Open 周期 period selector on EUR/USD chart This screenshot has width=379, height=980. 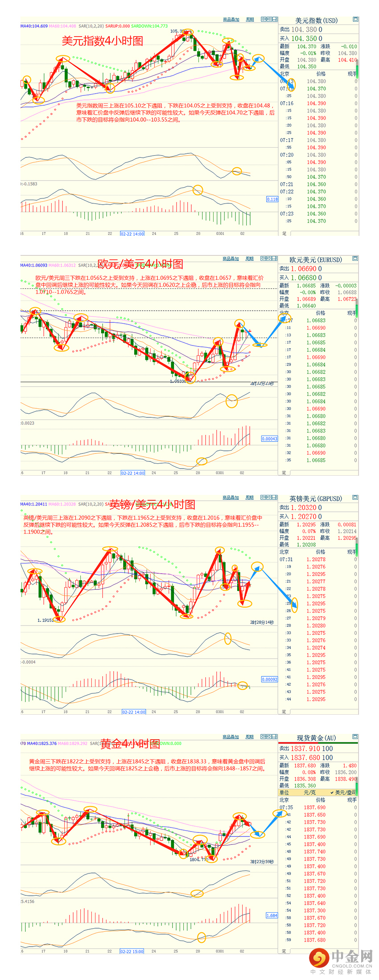[x=250, y=259]
